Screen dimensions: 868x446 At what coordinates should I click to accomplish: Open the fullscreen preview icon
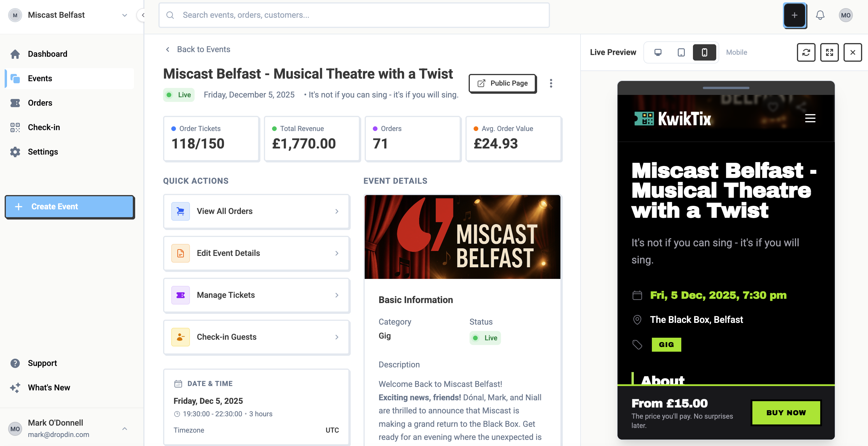coord(829,52)
